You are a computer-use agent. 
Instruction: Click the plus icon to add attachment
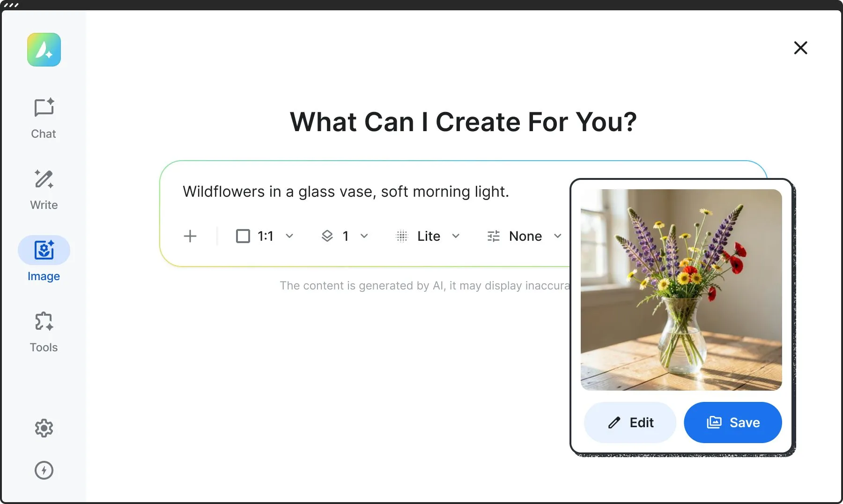point(190,236)
